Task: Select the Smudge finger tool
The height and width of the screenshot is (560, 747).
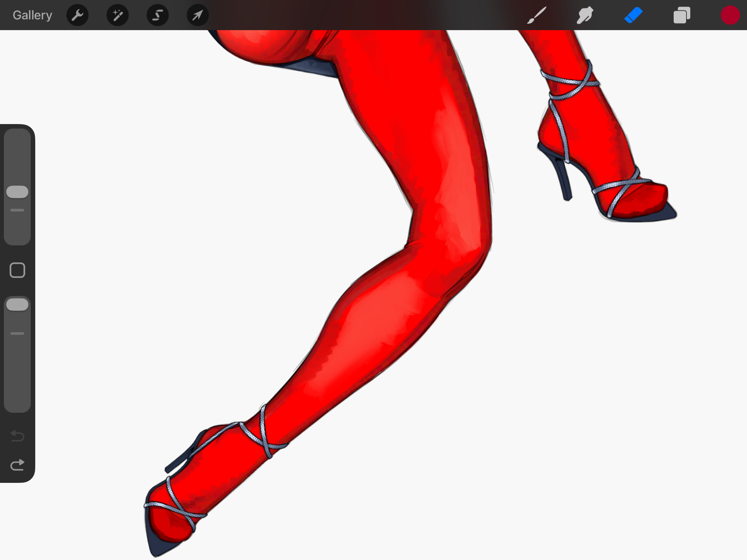Action: click(x=585, y=15)
